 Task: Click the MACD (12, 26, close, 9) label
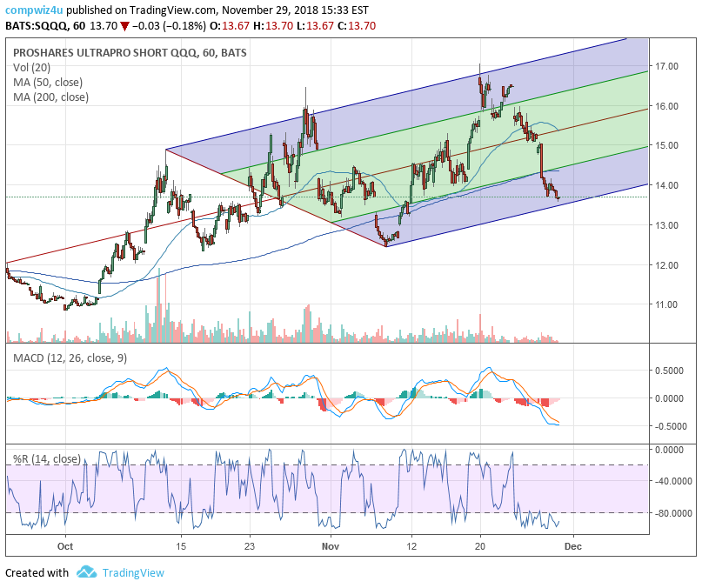pos(68,358)
